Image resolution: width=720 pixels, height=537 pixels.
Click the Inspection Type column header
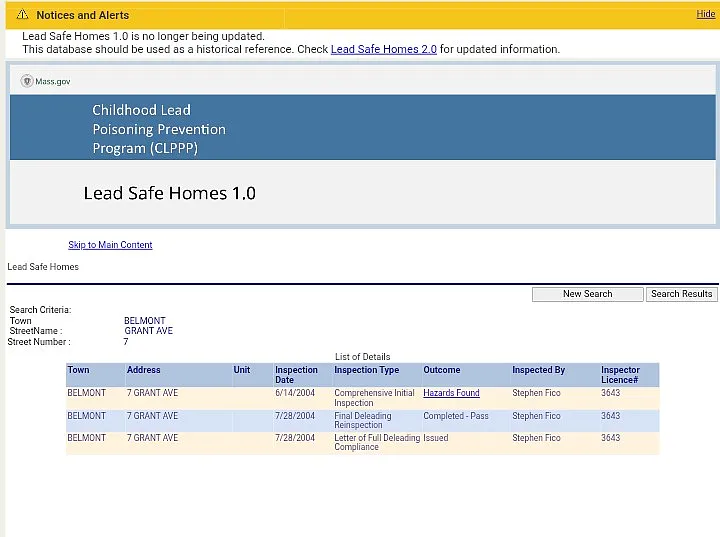click(x=366, y=370)
